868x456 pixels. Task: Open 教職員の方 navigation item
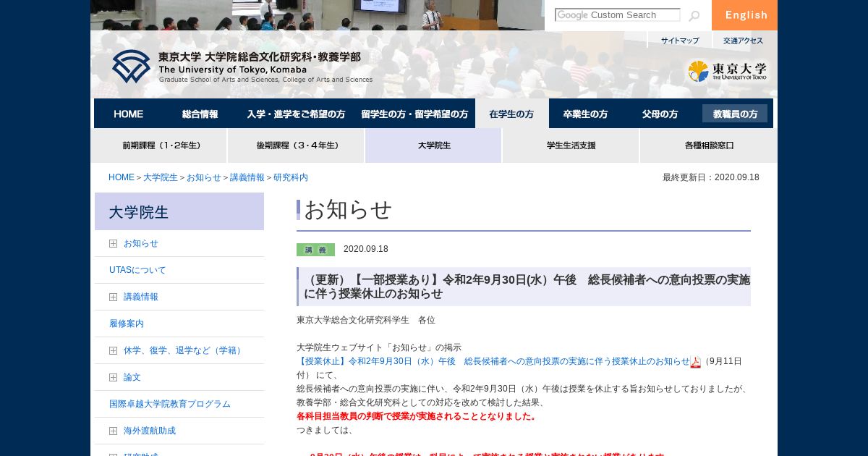click(x=735, y=114)
